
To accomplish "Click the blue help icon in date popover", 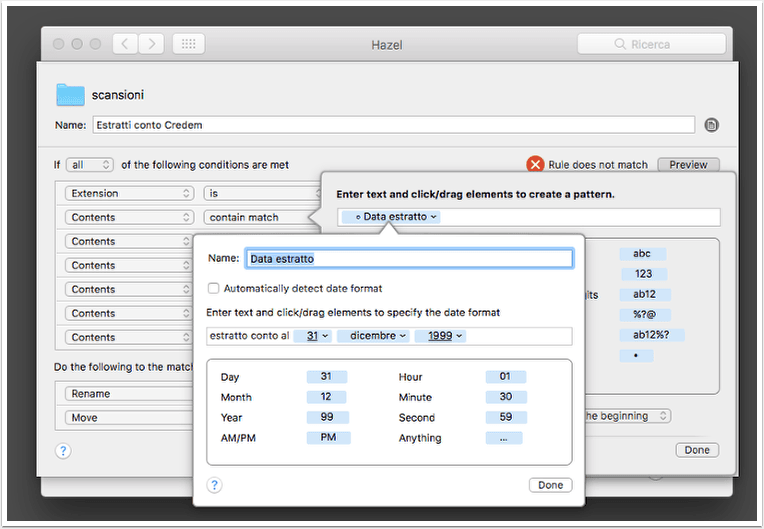I will point(214,485).
